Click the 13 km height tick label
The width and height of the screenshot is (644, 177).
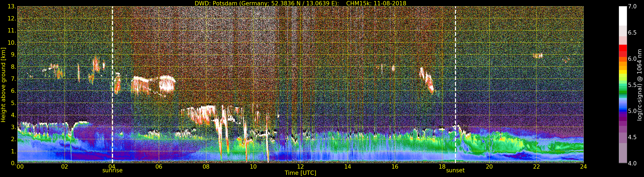[x=12, y=6]
